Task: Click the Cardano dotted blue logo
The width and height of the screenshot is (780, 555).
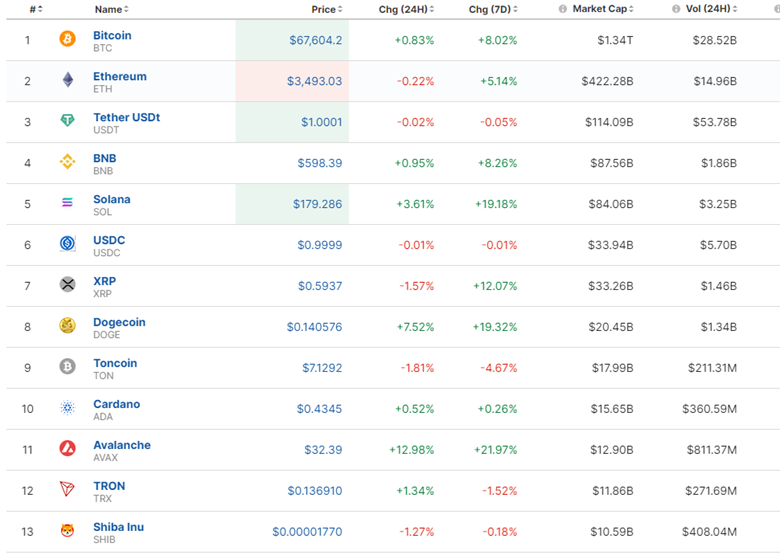Action: pyautogui.click(x=67, y=408)
